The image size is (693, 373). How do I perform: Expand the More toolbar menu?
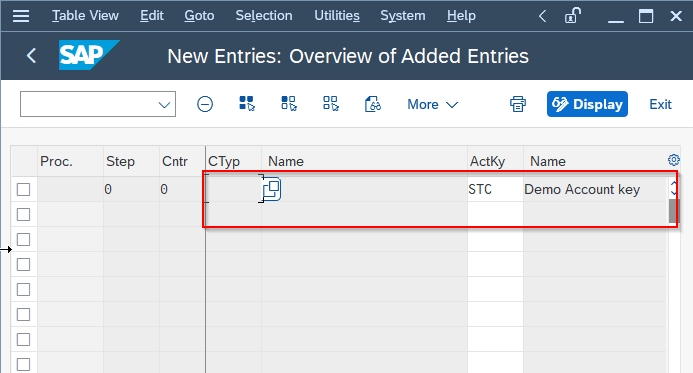(432, 104)
